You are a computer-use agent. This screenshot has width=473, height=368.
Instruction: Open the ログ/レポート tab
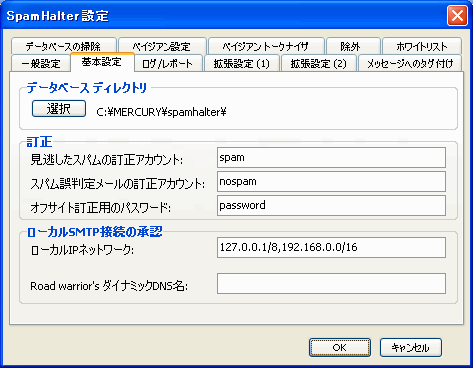169,63
